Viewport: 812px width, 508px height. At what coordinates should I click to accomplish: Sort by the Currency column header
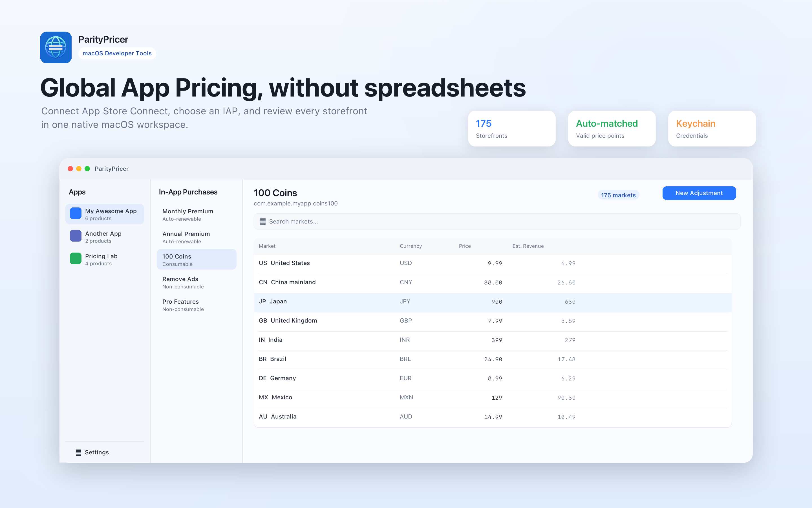[411, 246]
